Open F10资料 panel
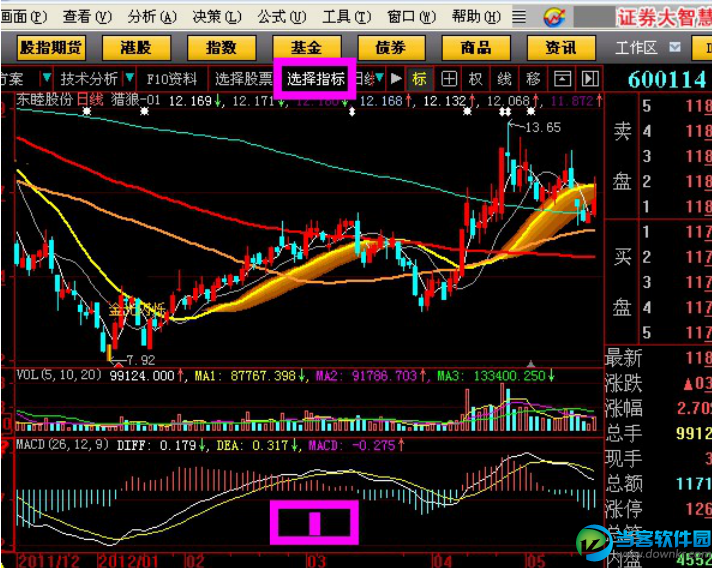 point(172,79)
